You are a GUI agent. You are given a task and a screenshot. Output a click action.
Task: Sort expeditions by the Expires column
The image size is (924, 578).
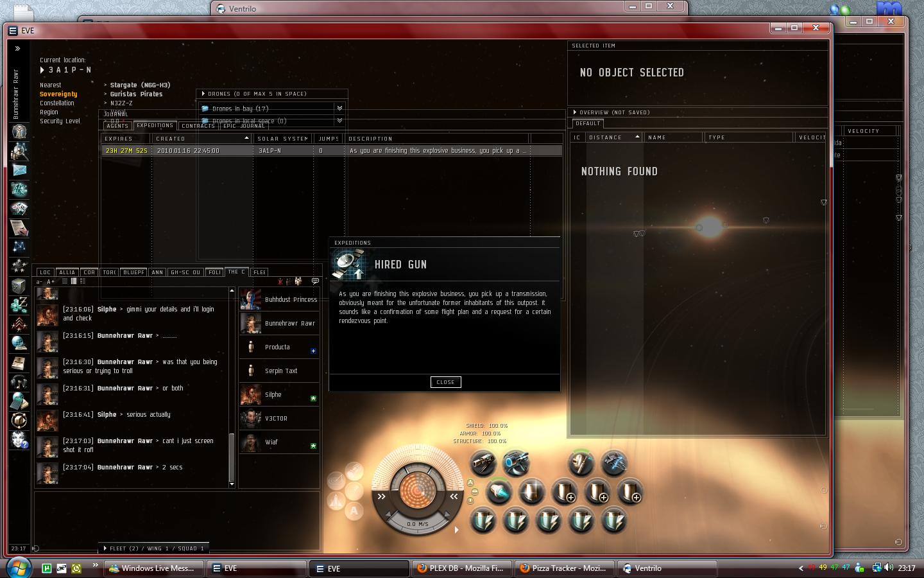(x=126, y=139)
